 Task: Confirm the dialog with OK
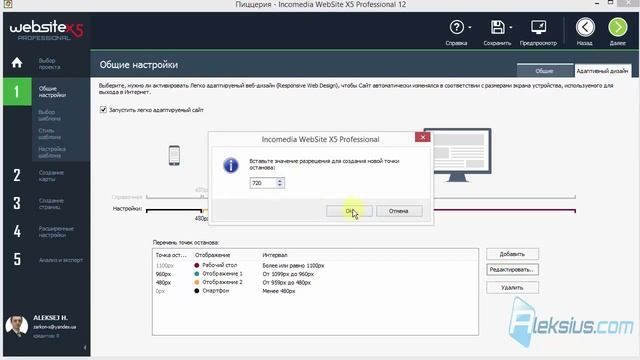349,211
